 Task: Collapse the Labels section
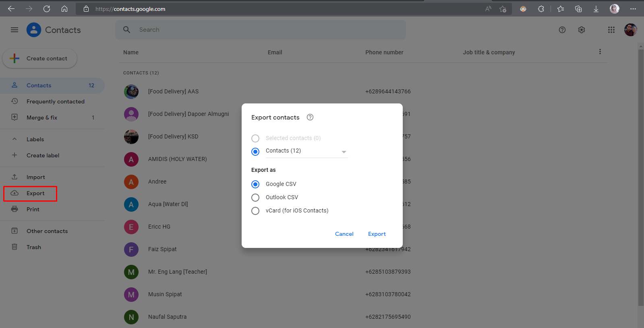pyautogui.click(x=14, y=139)
